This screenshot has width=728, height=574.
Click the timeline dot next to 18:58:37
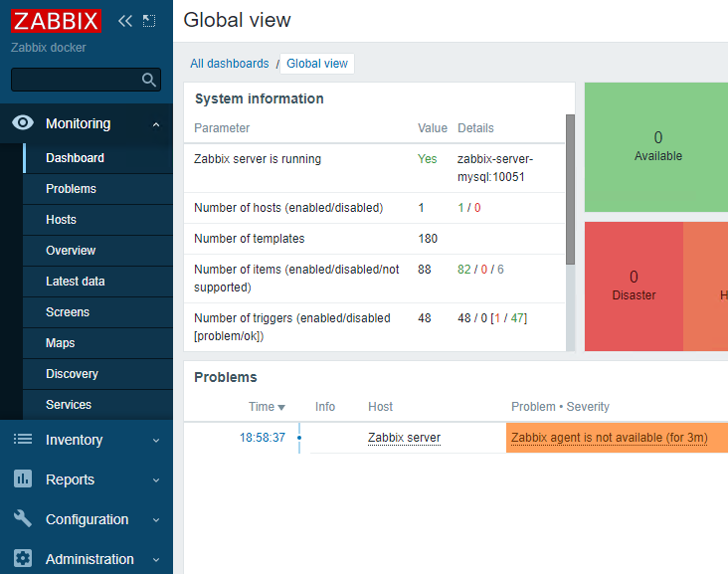pyautogui.click(x=299, y=438)
